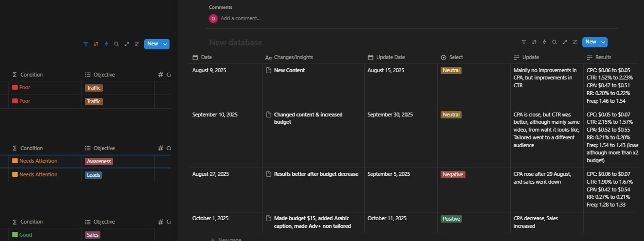Click the Select column header
The width and height of the screenshot is (644, 241).
474,57
